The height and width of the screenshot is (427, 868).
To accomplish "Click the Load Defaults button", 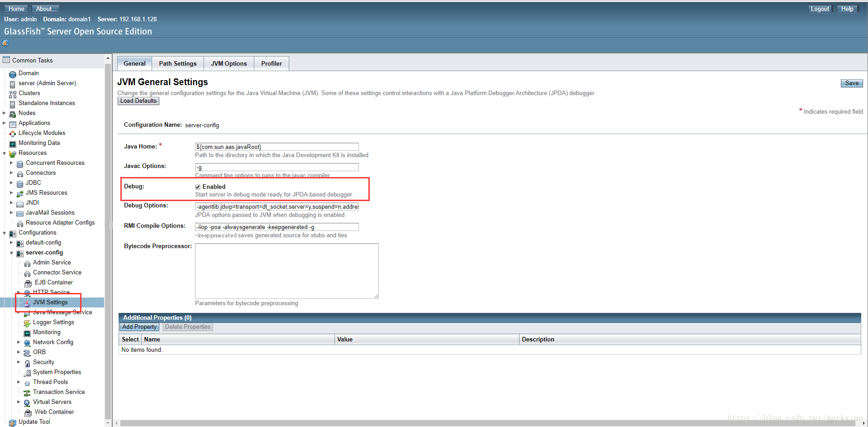I will (138, 101).
